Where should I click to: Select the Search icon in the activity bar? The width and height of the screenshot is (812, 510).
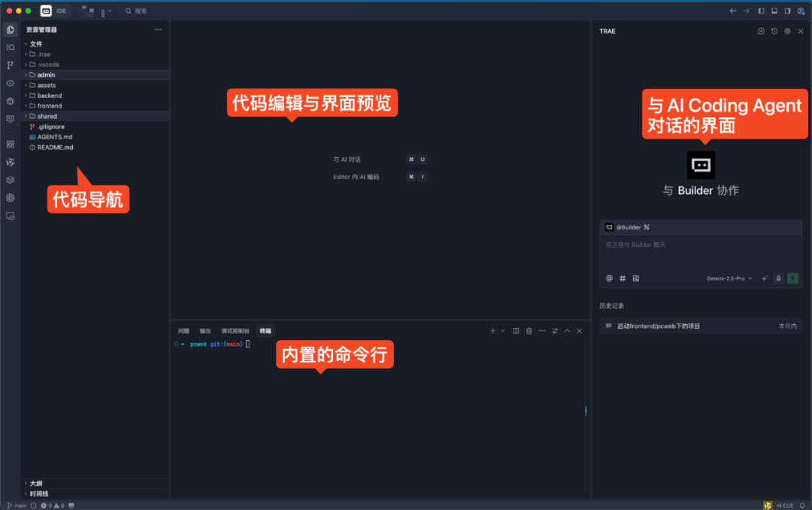[11, 47]
